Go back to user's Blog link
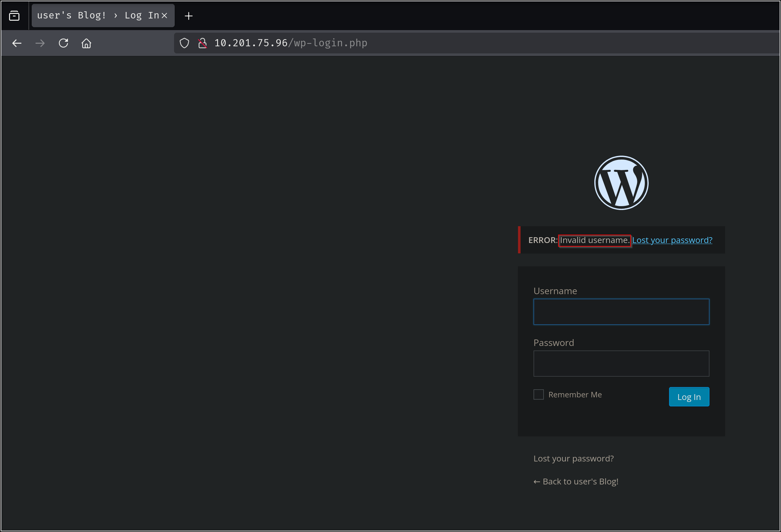Viewport: 781px width, 532px height. coord(576,481)
